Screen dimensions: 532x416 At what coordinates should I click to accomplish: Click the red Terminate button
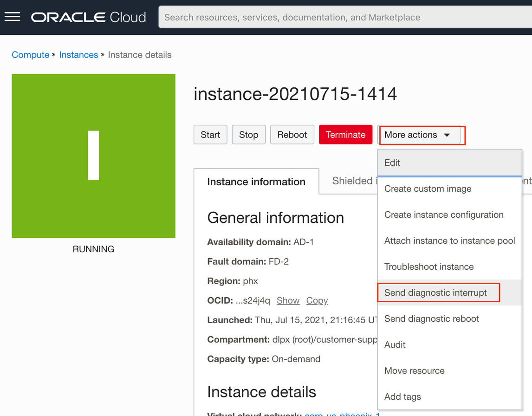tap(346, 135)
